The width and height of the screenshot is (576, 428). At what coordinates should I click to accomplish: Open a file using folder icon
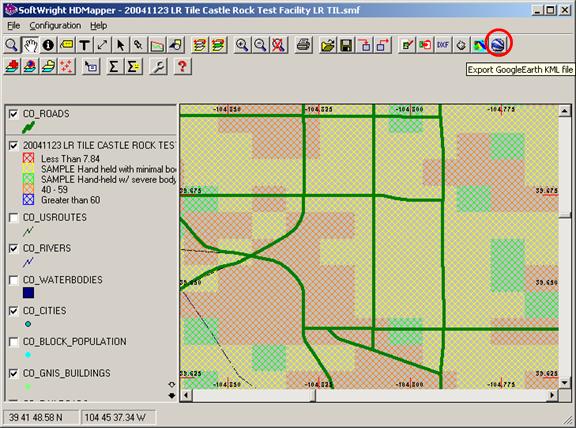pyautogui.click(x=328, y=45)
